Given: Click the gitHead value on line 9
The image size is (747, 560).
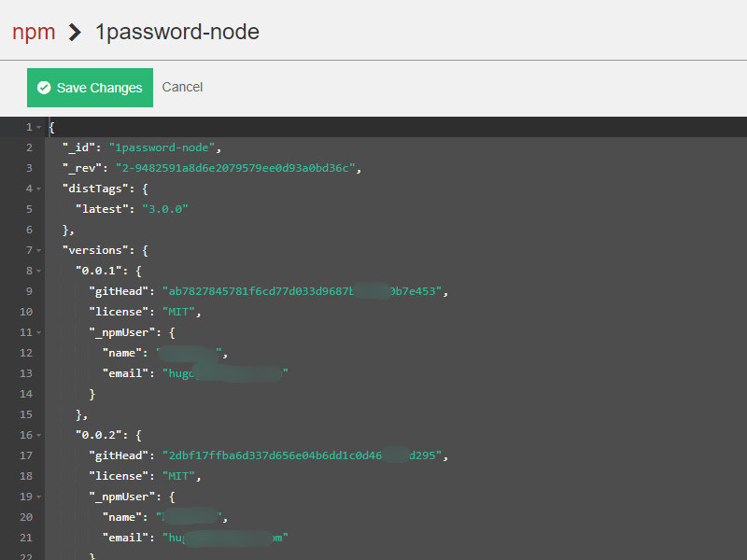Looking at the screenshot, I should click(x=302, y=291).
